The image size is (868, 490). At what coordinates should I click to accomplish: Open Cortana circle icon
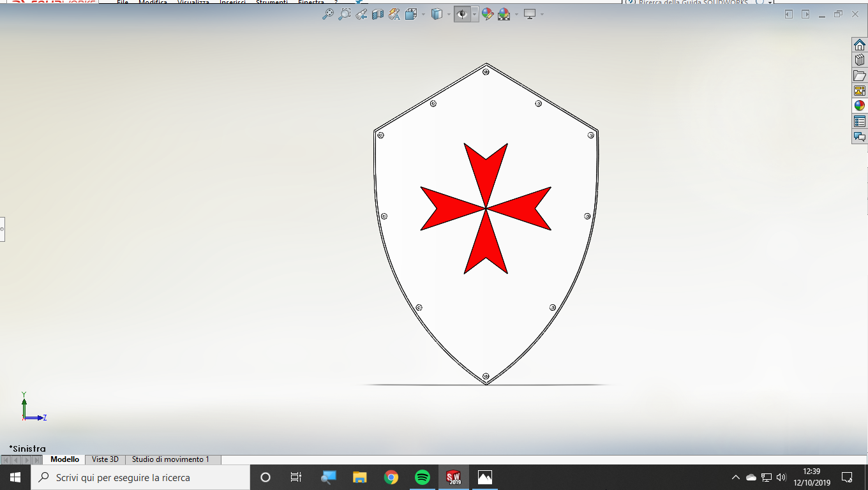point(266,477)
